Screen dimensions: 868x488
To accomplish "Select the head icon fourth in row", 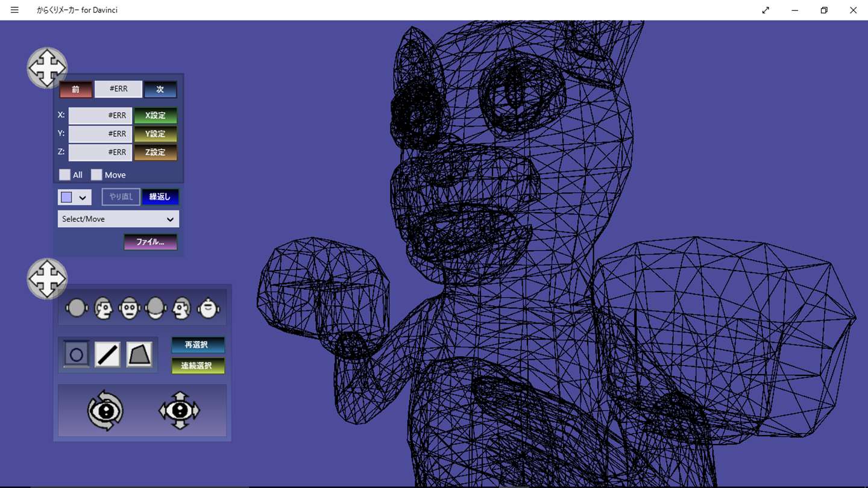I will [x=156, y=308].
